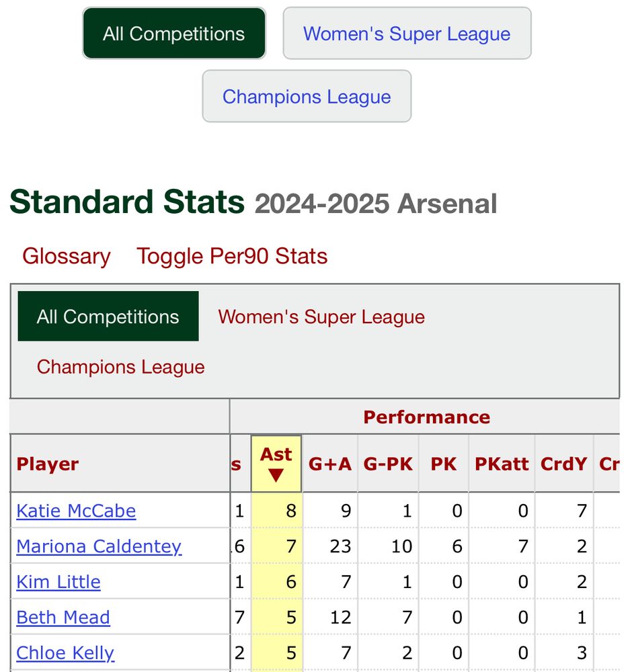Open the Glossary link

[x=67, y=256]
